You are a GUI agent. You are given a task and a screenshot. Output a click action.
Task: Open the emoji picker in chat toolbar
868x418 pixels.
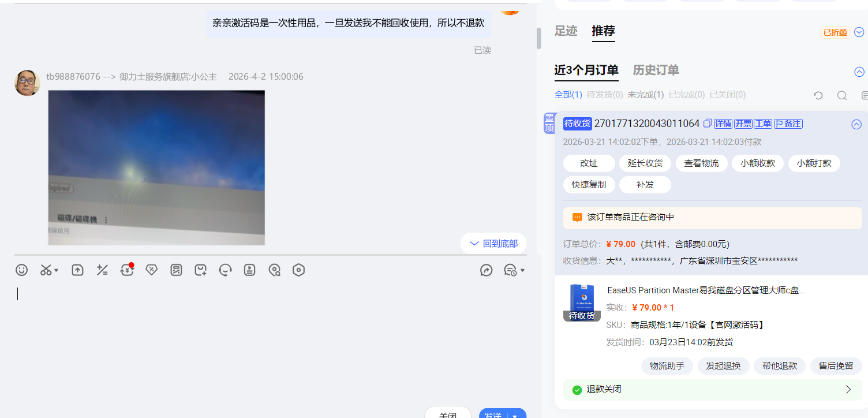coord(22,270)
